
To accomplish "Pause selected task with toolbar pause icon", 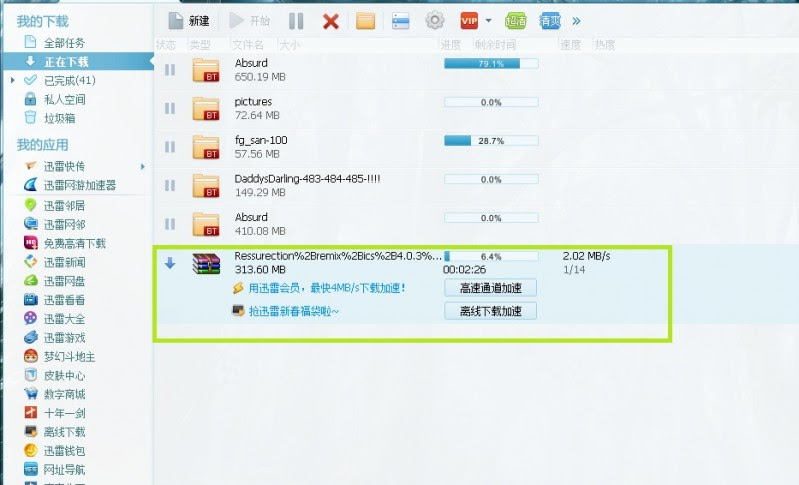I will pyautogui.click(x=296, y=21).
